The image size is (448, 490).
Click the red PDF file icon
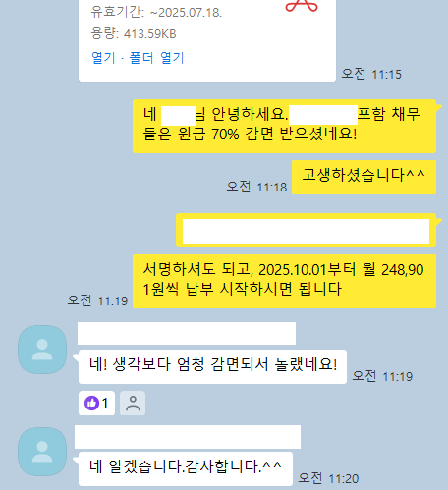pyautogui.click(x=302, y=6)
